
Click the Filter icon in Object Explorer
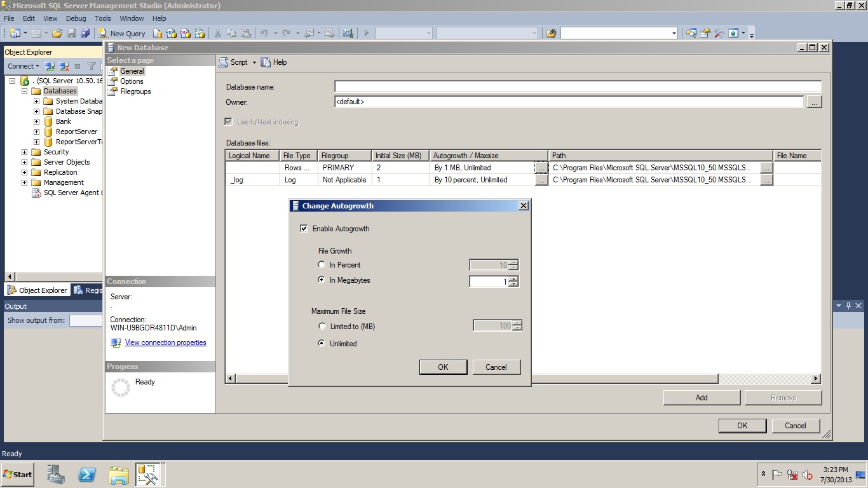[x=92, y=66]
